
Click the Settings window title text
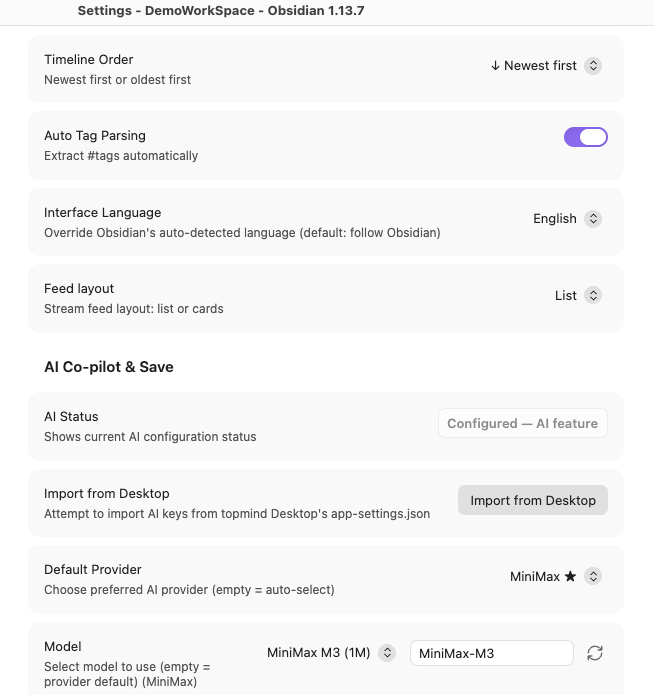(221, 11)
